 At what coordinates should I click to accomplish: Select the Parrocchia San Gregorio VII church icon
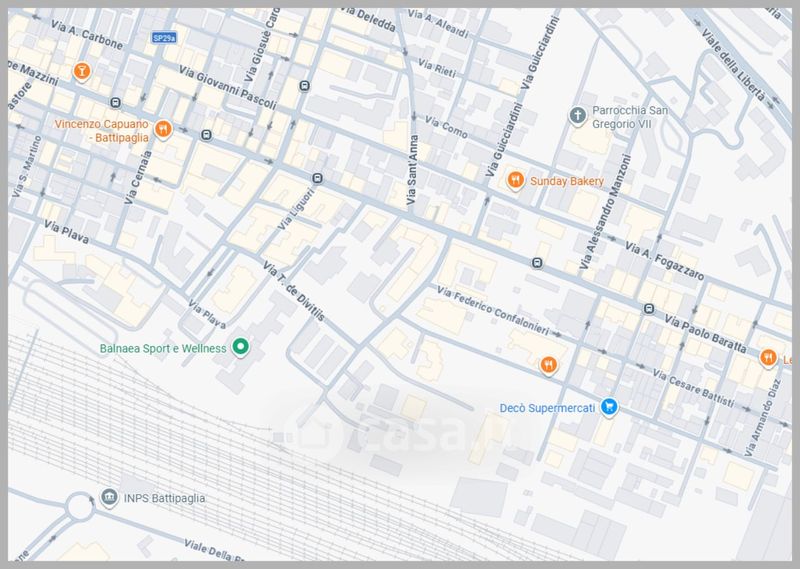point(577,116)
